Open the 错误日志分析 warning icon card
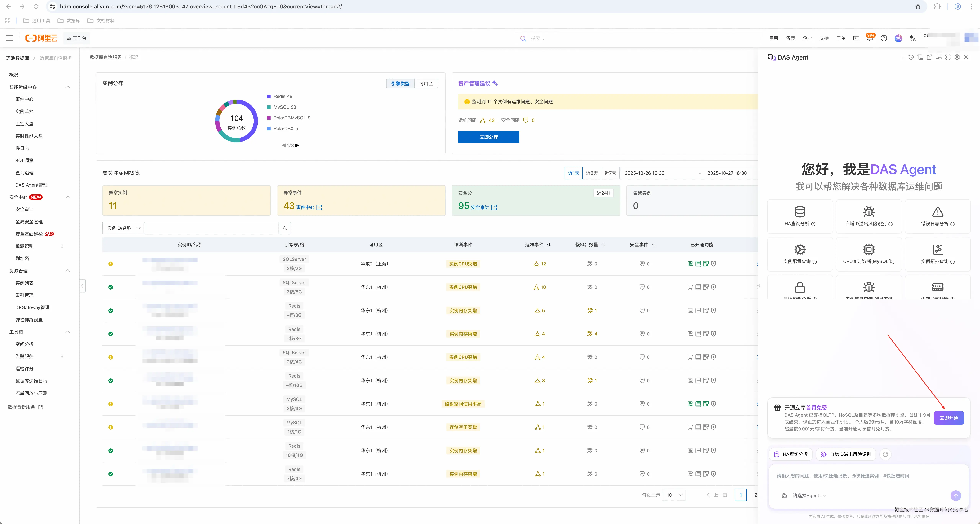This screenshot has height=524, width=980. [x=937, y=216]
